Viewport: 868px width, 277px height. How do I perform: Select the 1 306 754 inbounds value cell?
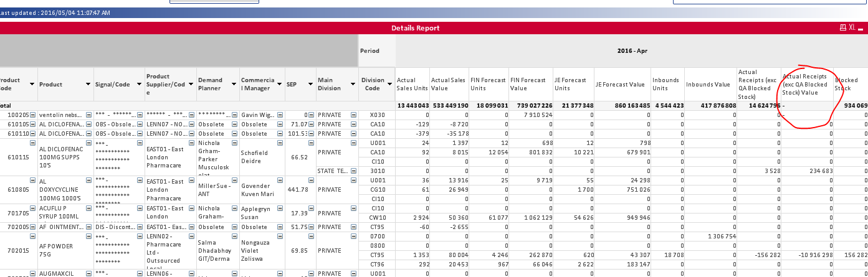(711, 237)
